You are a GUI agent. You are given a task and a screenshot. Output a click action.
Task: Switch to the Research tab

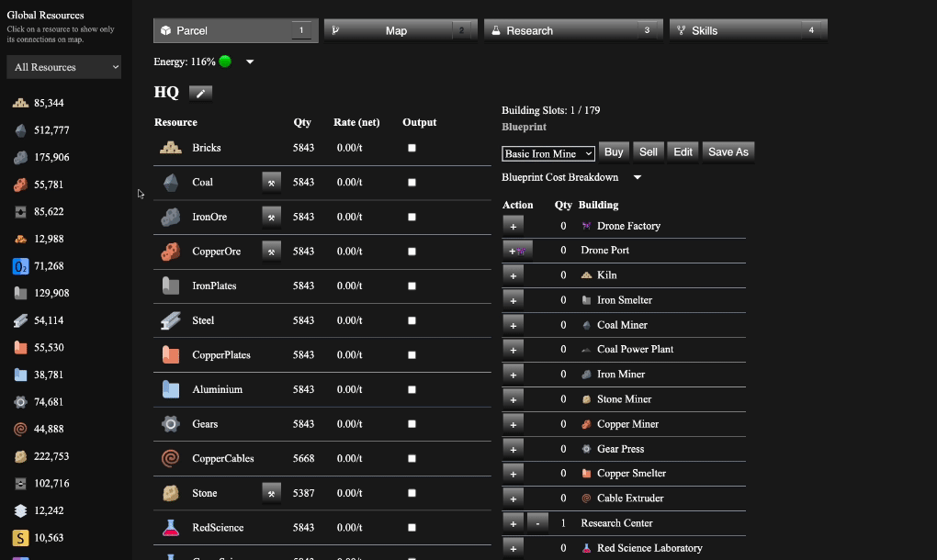[572, 29]
